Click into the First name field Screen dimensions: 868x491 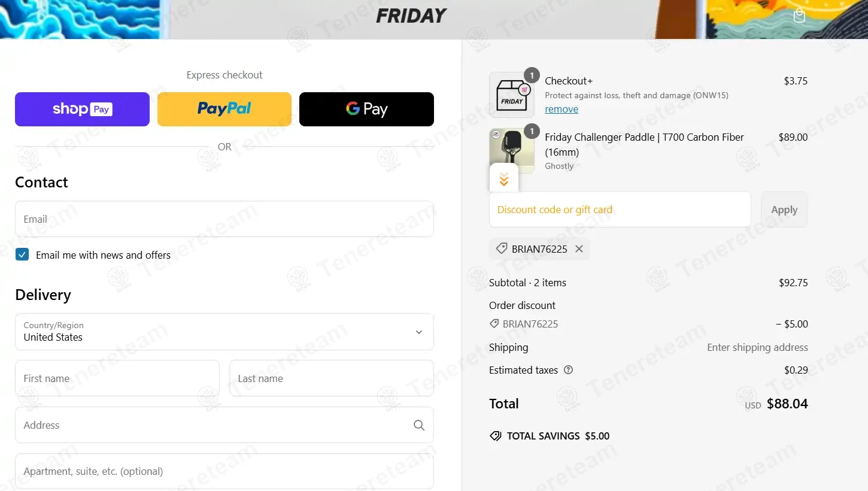coord(117,378)
